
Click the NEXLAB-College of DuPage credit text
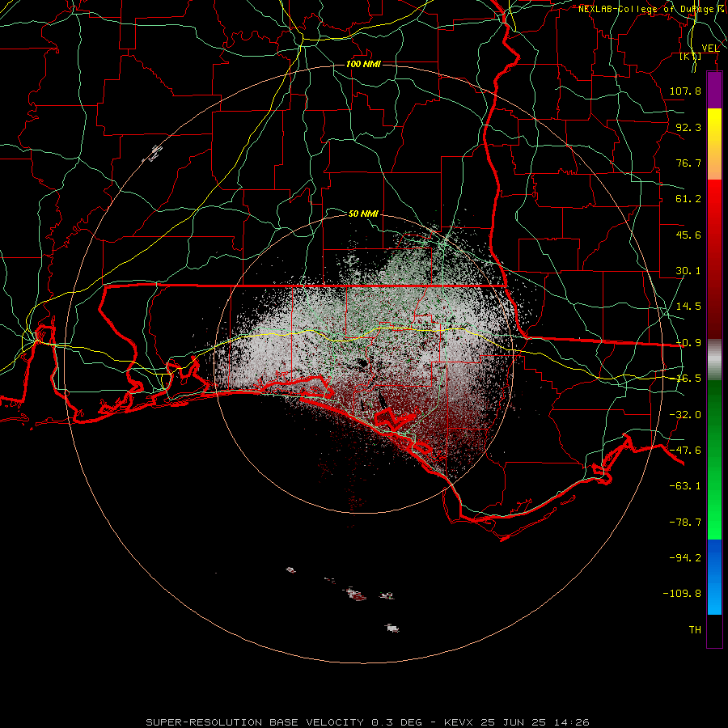(652, 9)
